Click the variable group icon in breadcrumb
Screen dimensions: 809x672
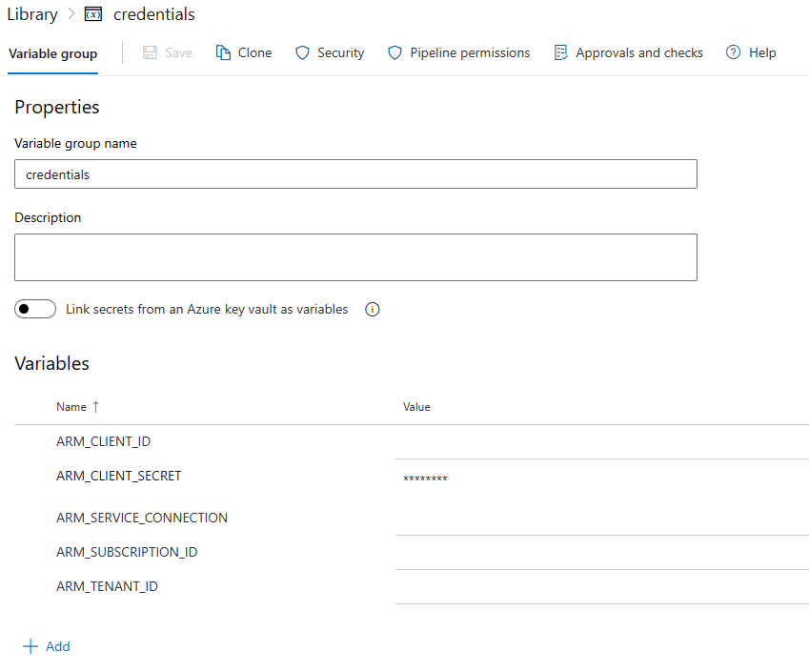(93, 14)
